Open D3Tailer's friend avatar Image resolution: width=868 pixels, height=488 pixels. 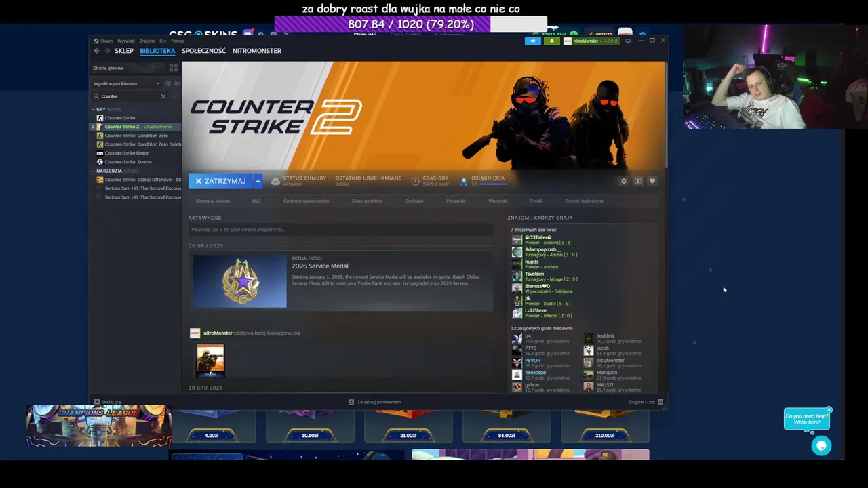(x=517, y=240)
